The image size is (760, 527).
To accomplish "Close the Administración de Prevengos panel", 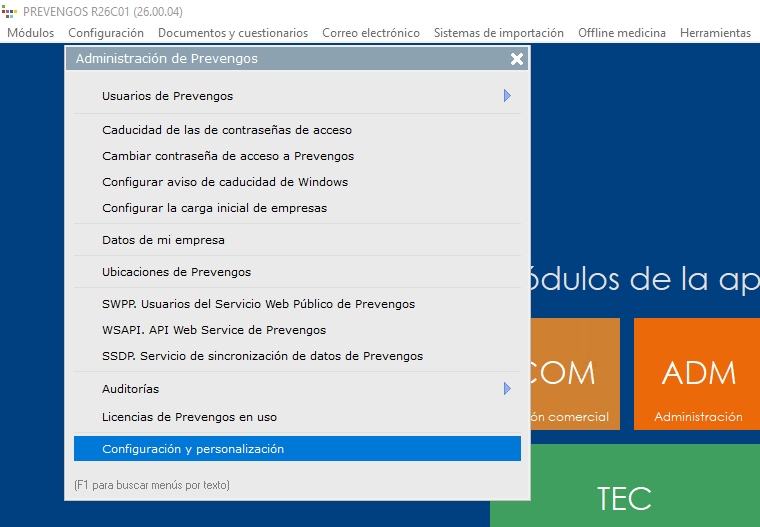I will pos(517,59).
